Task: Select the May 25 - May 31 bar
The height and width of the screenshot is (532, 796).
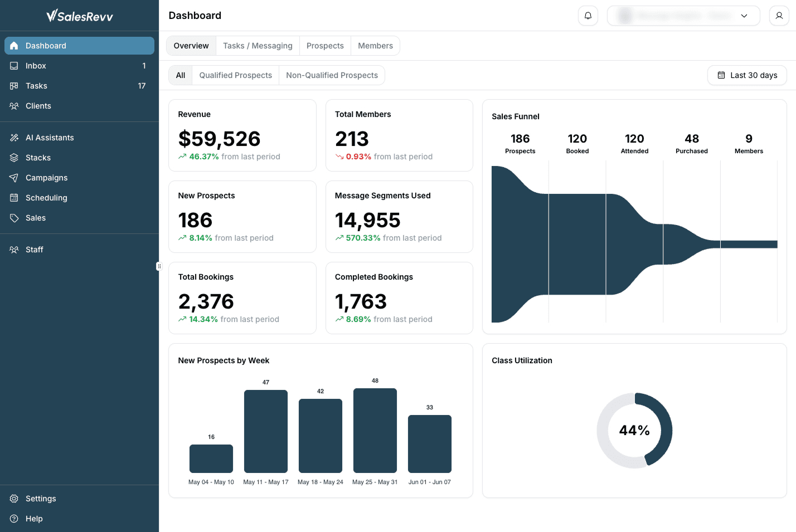Action: point(375,431)
